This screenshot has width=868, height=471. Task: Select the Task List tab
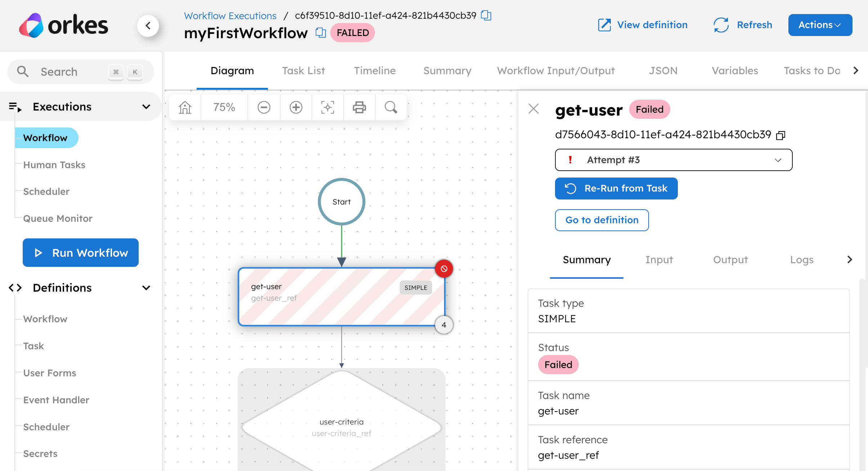[x=304, y=70]
